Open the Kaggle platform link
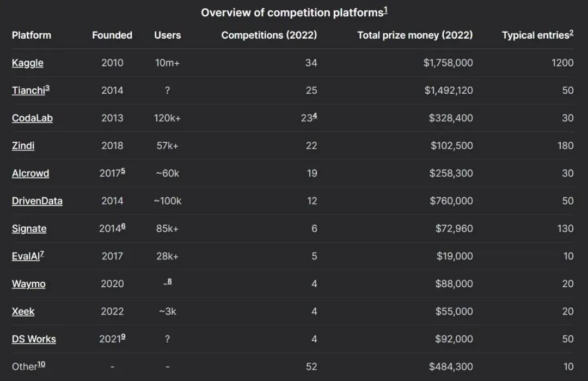The width and height of the screenshot is (588, 381). [x=27, y=63]
